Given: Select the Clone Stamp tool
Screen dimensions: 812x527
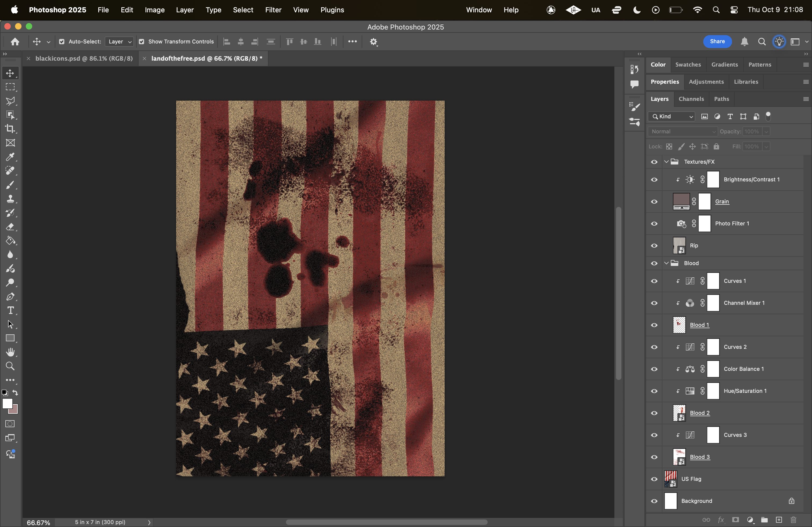Looking at the screenshot, I should (10, 199).
